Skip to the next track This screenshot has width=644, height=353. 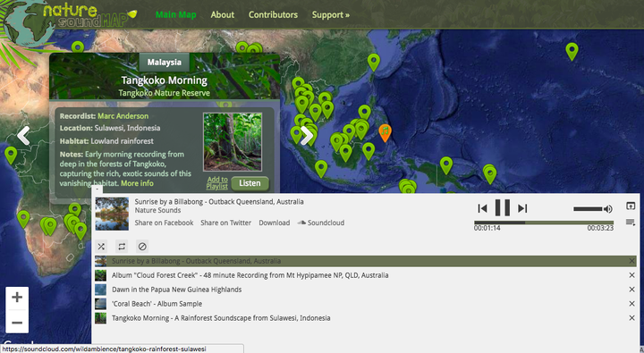pos(522,208)
